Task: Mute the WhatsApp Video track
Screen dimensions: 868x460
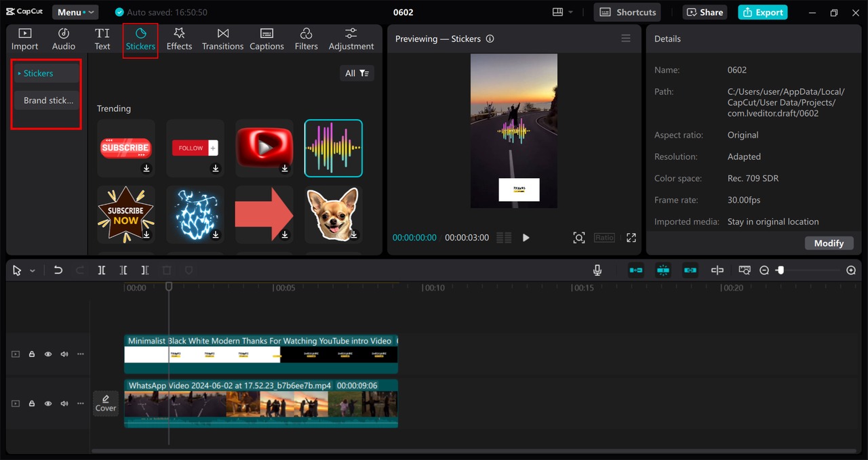Action: 64,403
